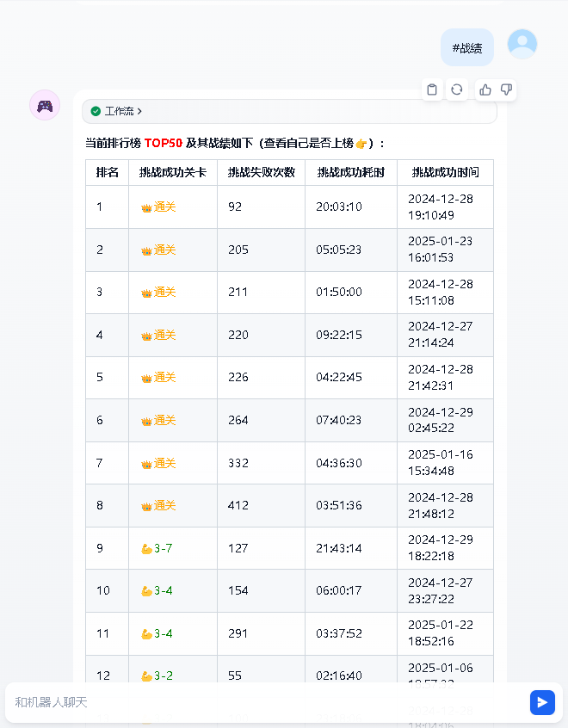Viewport: 568px width, 728px height.
Task: Give the reply a thumbs down
Action: click(x=506, y=89)
